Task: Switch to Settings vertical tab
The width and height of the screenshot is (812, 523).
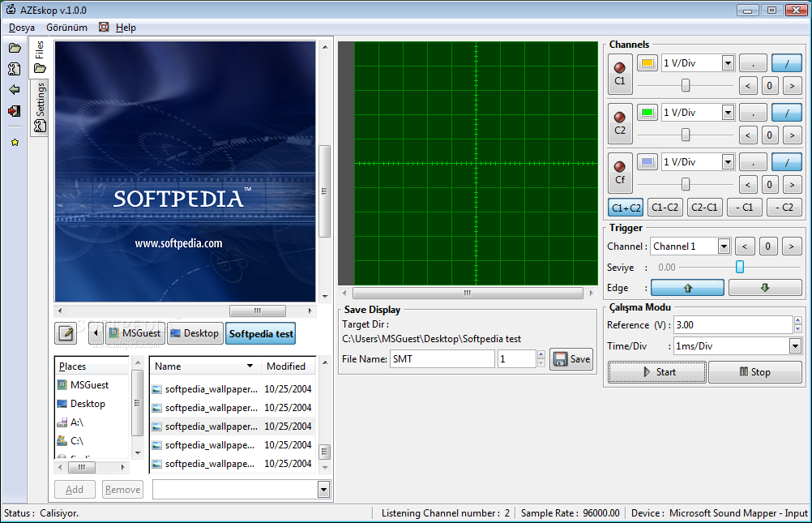Action: pos(40,108)
